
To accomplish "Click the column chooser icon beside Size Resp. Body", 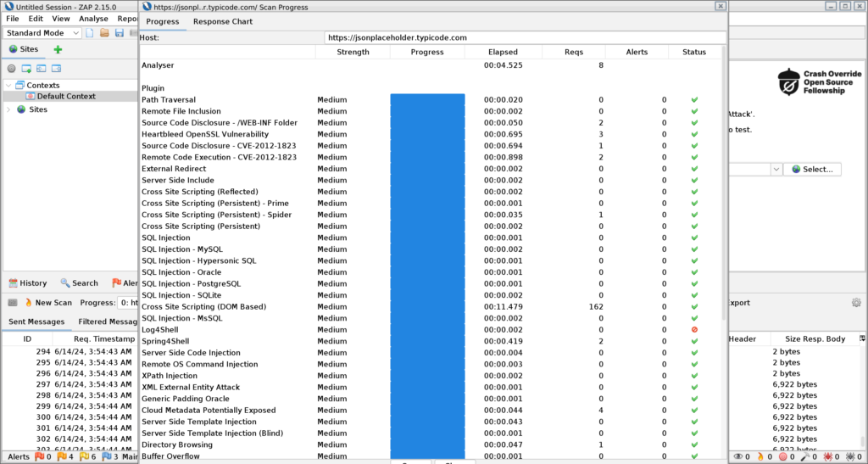I will [x=862, y=338].
